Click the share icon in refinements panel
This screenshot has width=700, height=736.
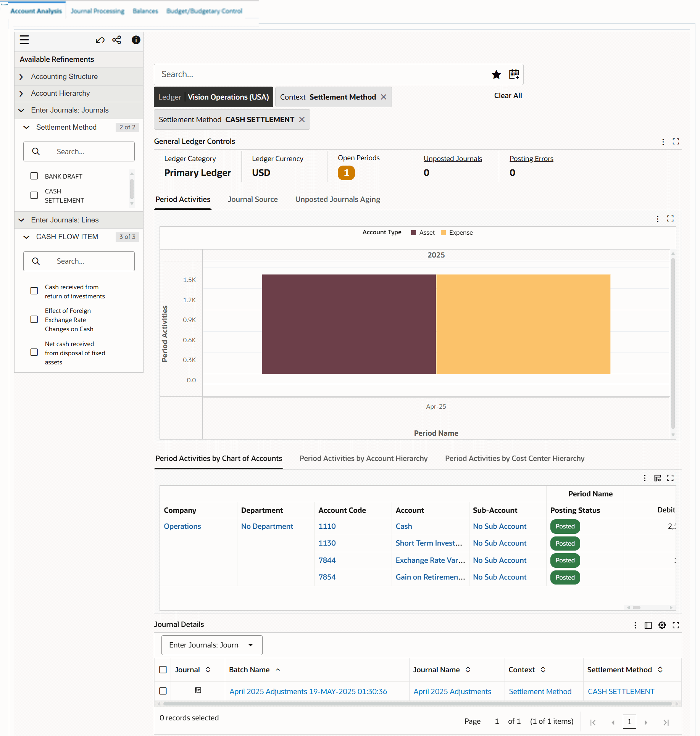117,40
